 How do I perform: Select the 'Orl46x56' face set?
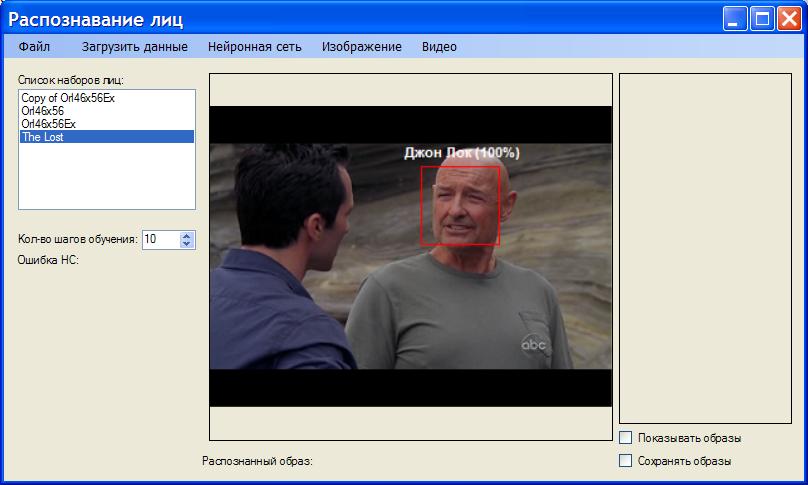[x=107, y=111]
